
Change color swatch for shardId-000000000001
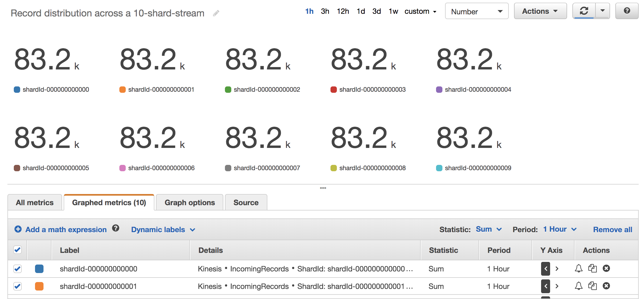39,286
